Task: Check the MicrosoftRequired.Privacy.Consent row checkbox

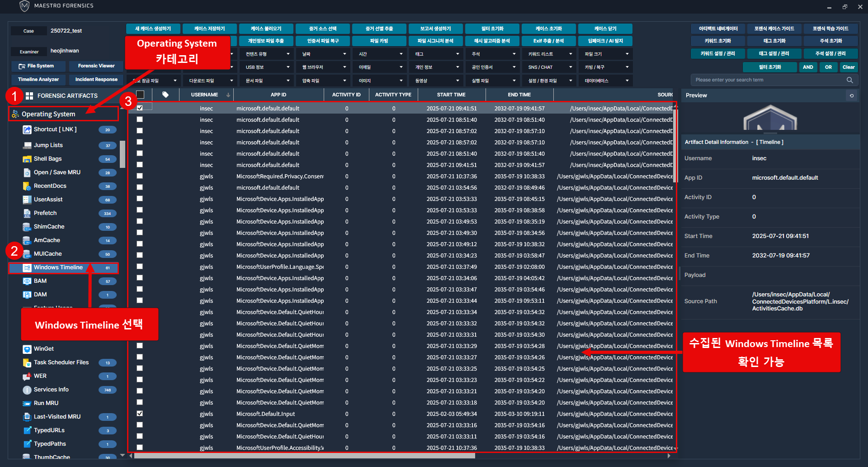Action: coord(140,176)
